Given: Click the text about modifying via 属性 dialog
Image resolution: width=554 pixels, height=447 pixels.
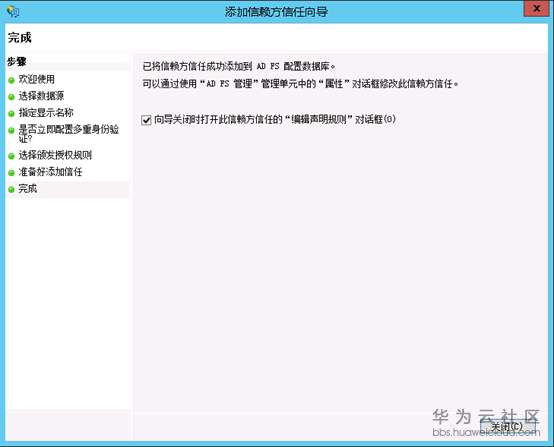Looking at the screenshot, I should [300, 84].
